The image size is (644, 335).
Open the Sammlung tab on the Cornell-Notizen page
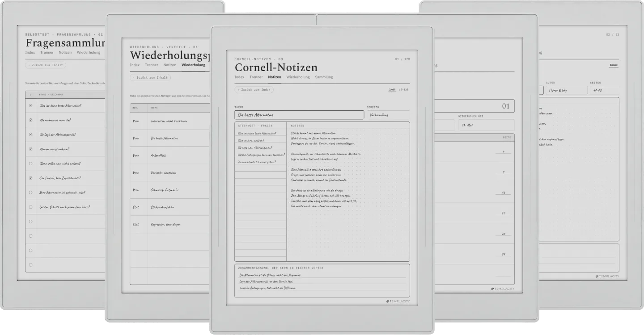point(324,77)
